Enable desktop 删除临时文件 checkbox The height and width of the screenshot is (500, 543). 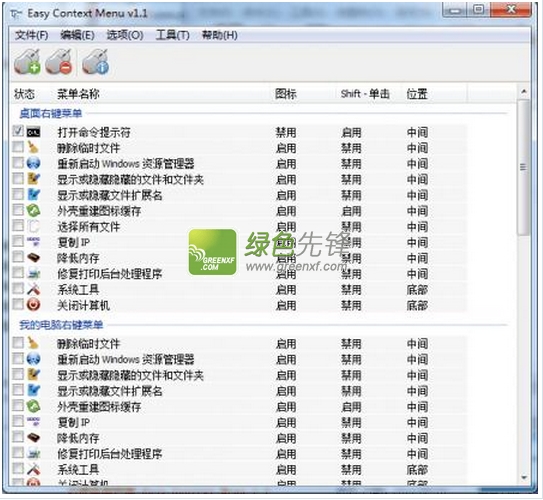[x=18, y=147]
